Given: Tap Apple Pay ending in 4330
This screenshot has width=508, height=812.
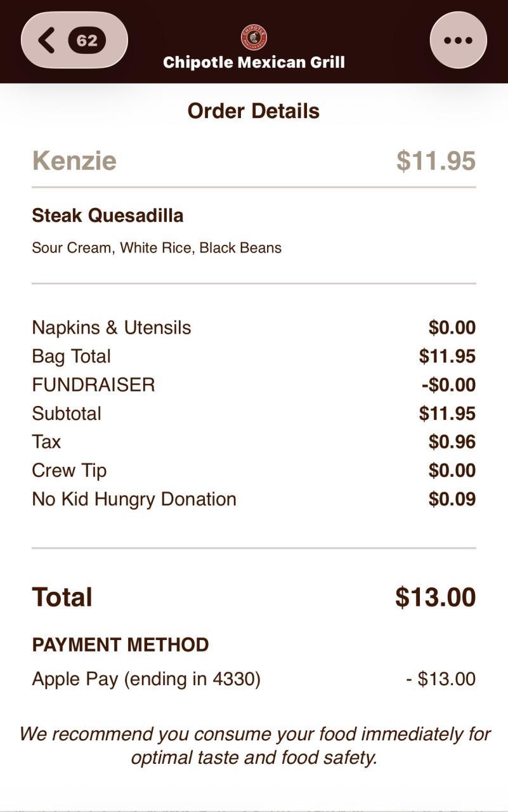Looking at the screenshot, I should 146,679.
